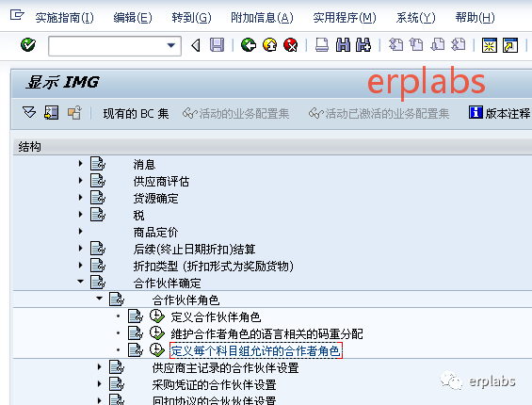The height and width of the screenshot is (405, 532).
Task: Execute activity icon for 维护合作者角色的语言相关的码重分配
Action: (157, 333)
